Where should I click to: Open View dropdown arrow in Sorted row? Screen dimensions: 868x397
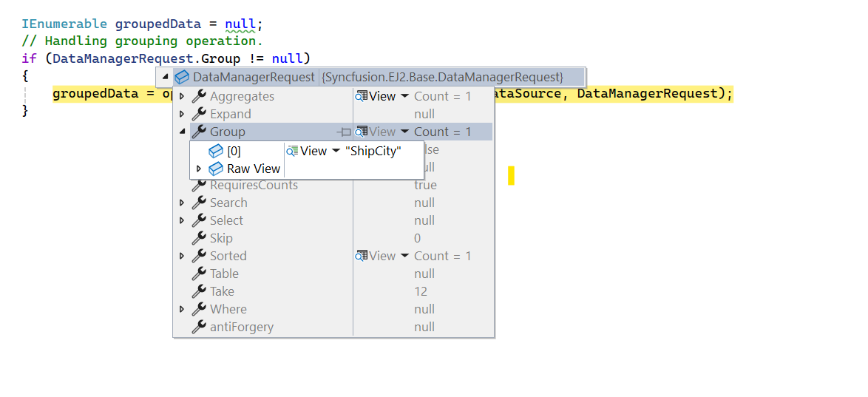pyautogui.click(x=405, y=256)
